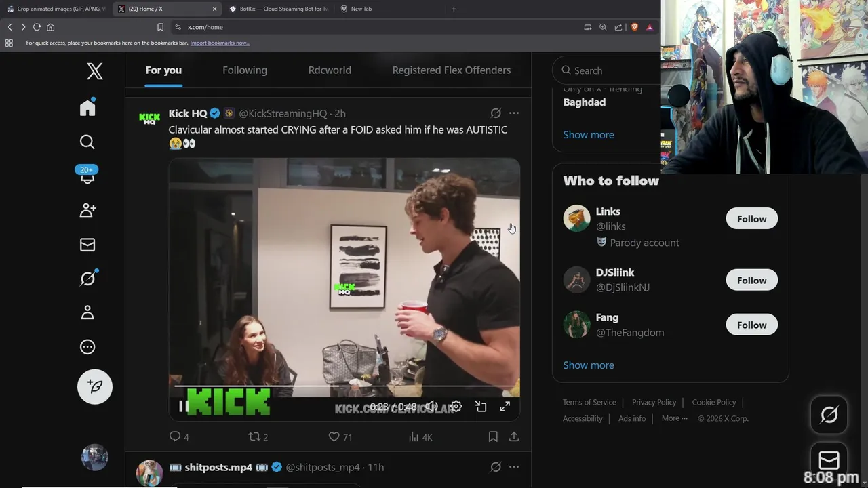
Task: Reload the page in the browser
Action: 37,27
